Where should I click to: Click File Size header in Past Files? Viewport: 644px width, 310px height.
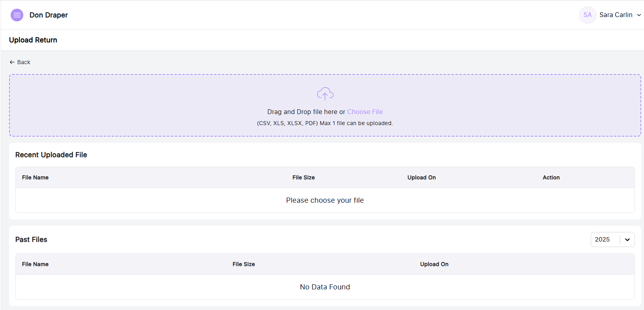(x=244, y=264)
